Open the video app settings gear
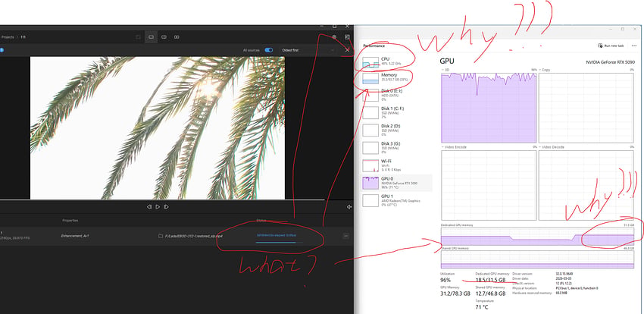 click(x=334, y=37)
